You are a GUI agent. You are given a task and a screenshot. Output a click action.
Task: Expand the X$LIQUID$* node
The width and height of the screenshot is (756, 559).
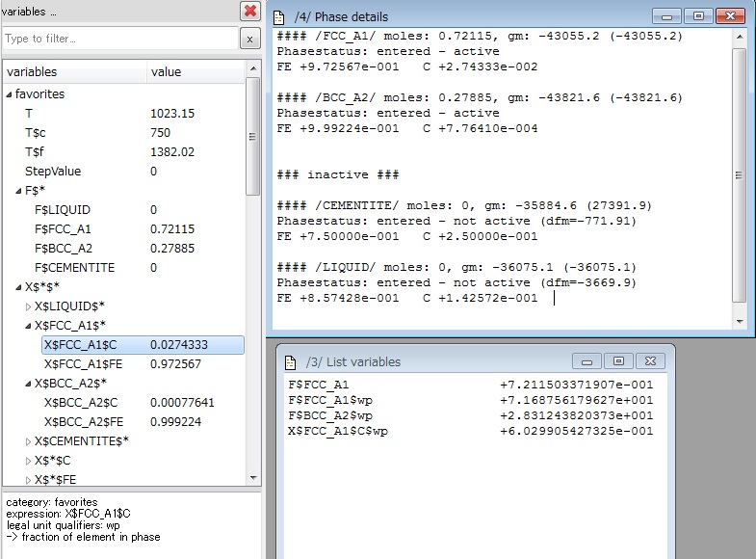coord(28,306)
